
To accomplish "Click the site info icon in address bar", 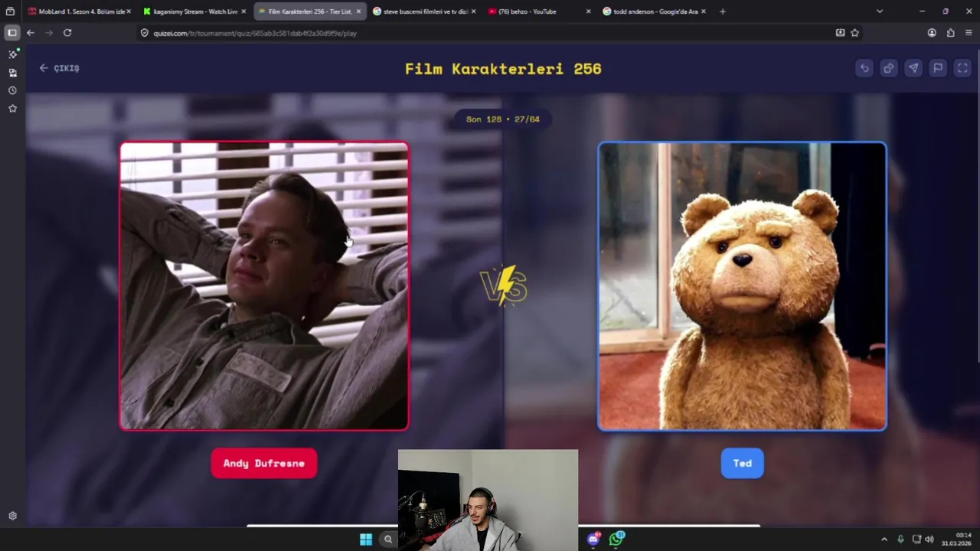I will pos(145,33).
